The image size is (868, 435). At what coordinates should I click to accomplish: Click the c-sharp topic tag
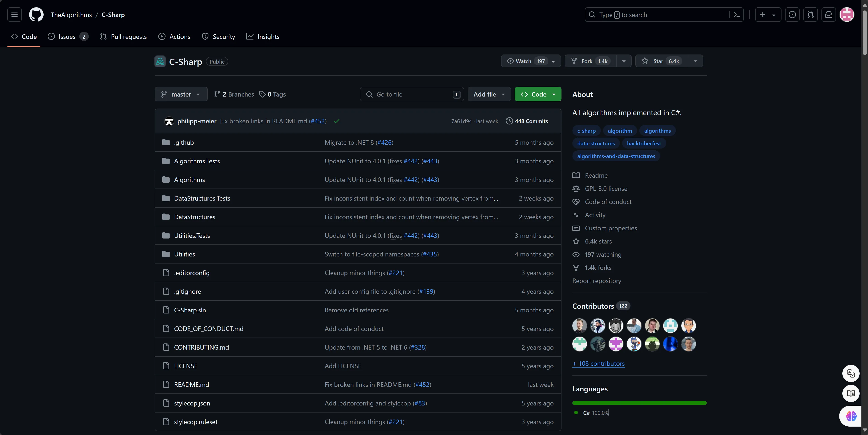pyautogui.click(x=586, y=130)
